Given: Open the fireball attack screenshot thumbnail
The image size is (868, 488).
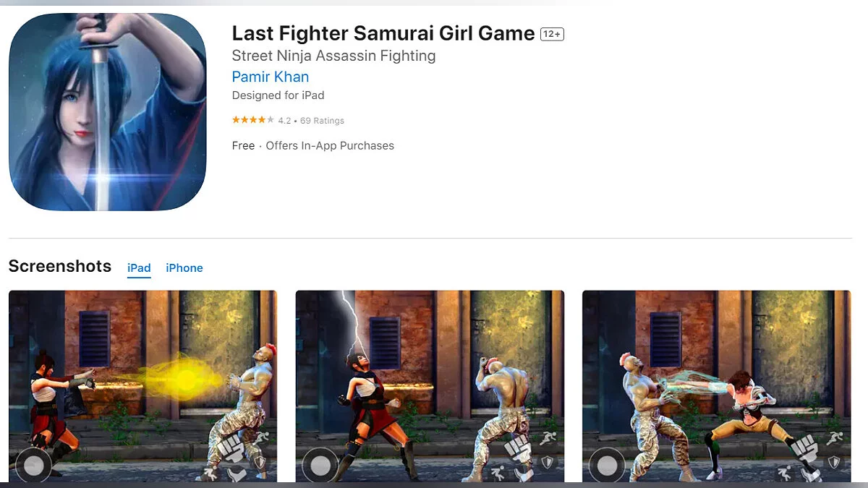Looking at the screenshot, I should (142, 386).
